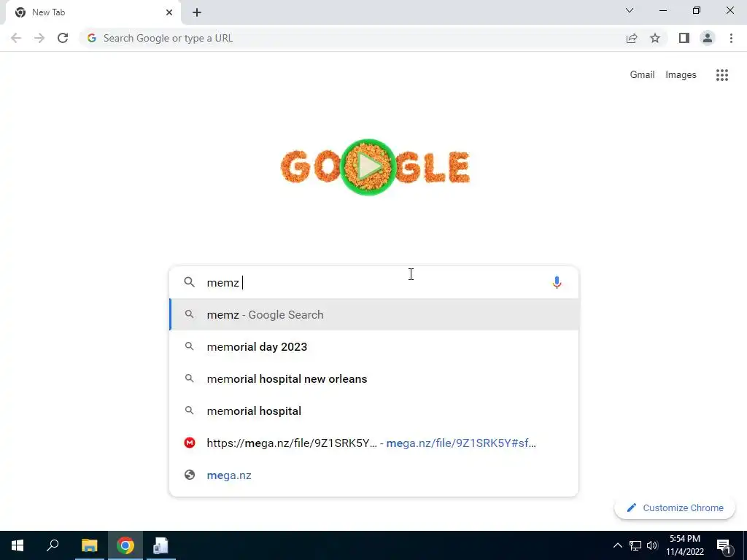Click the back navigation arrow
The image size is (747, 560).
16,38
